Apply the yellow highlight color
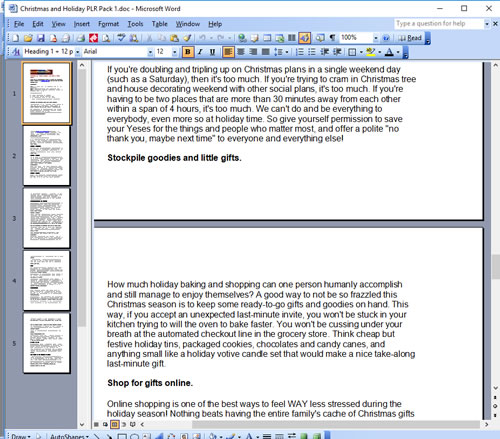Screen dimensions: 500x439 coord(370,52)
